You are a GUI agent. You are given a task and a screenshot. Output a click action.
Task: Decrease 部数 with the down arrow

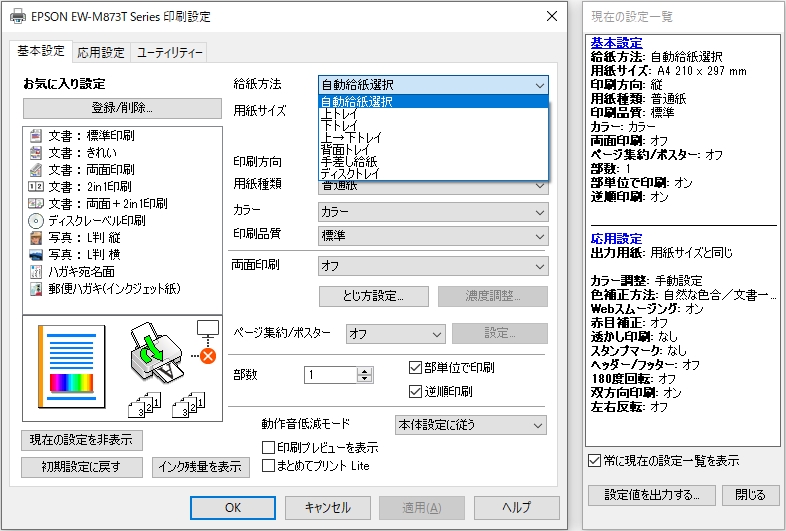coord(365,379)
